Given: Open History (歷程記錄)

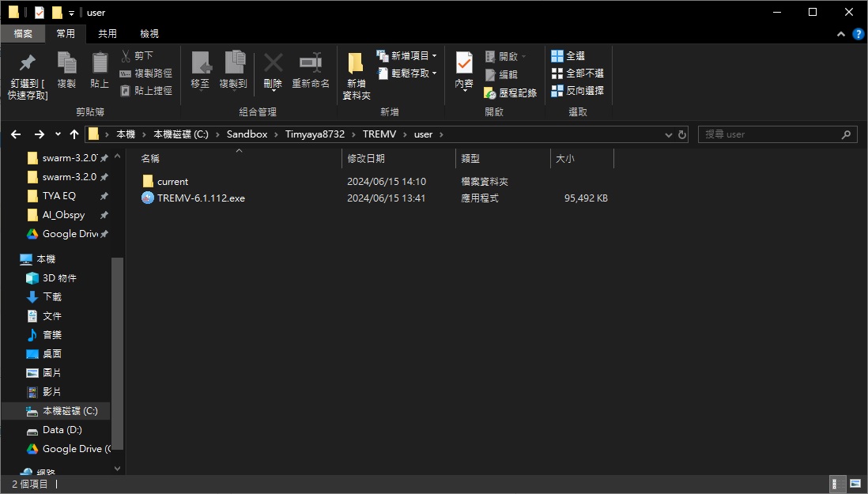Looking at the screenshot, I should [x=511, y=92].
